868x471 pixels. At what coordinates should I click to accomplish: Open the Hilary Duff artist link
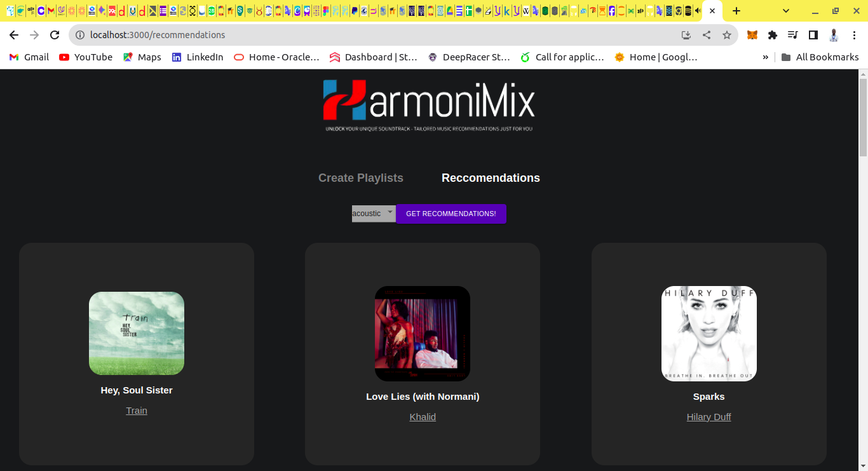(x=709, y=417)
